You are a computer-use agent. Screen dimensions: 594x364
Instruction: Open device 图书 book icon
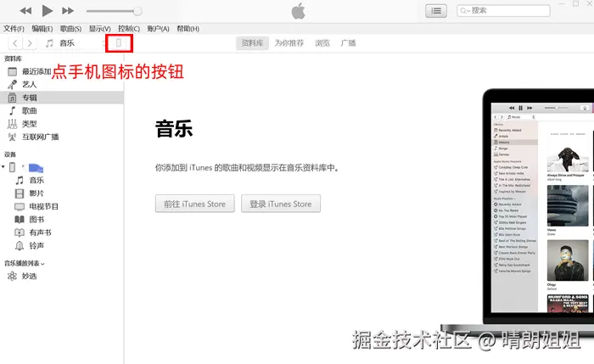20,220
